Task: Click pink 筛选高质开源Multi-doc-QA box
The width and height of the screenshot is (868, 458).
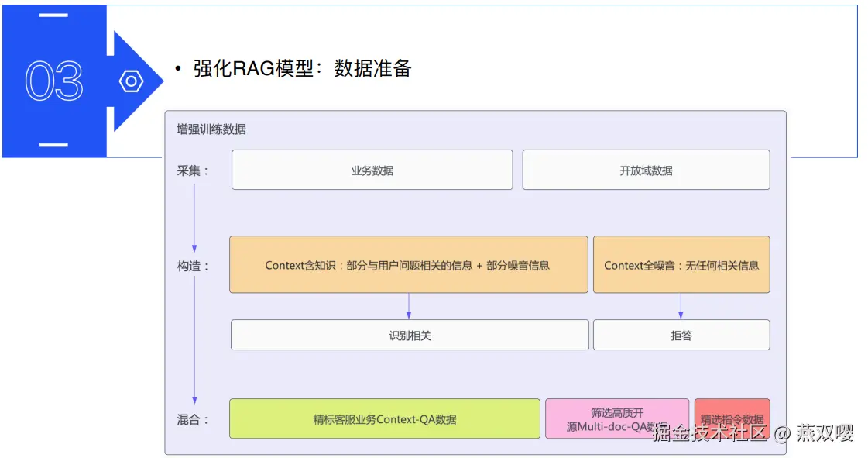Action: click(617, 418)
